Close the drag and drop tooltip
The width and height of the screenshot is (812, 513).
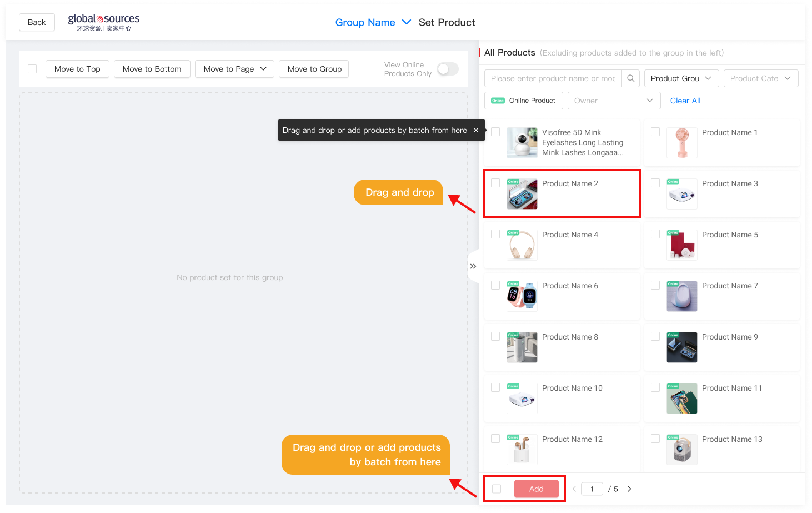point(475,130)
